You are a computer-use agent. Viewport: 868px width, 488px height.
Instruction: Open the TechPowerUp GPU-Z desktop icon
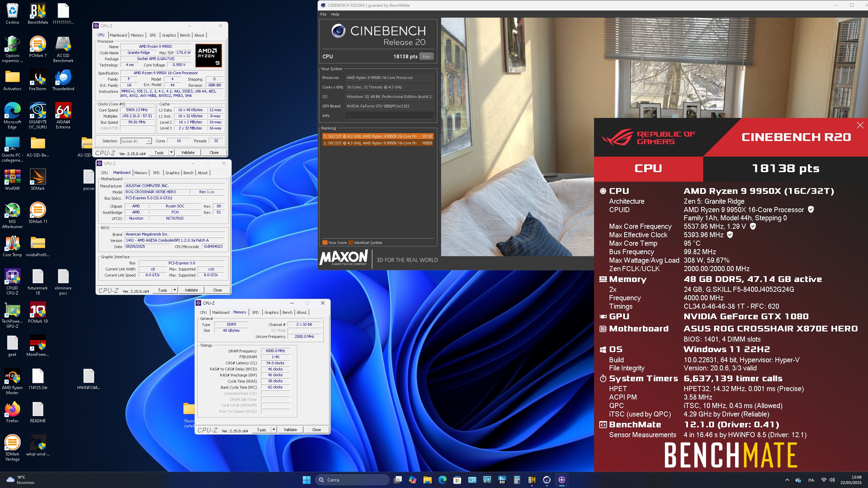pyautogui.click(x=13, y=315)
